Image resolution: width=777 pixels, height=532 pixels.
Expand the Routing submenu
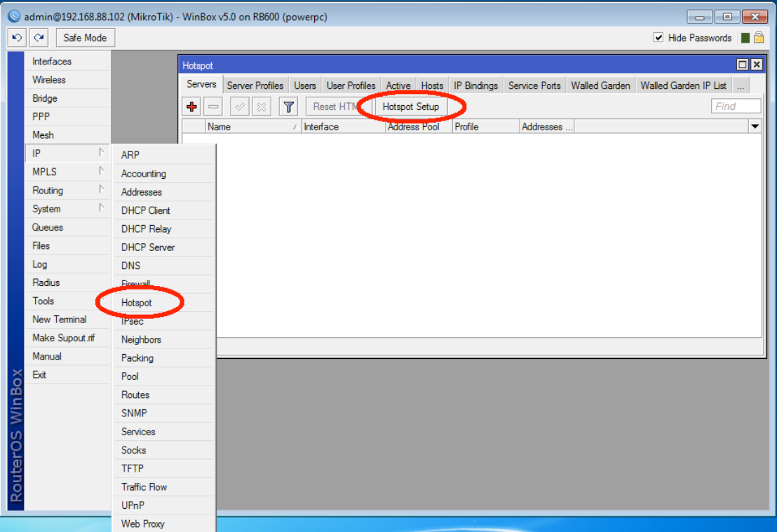(x=67, y=190)
